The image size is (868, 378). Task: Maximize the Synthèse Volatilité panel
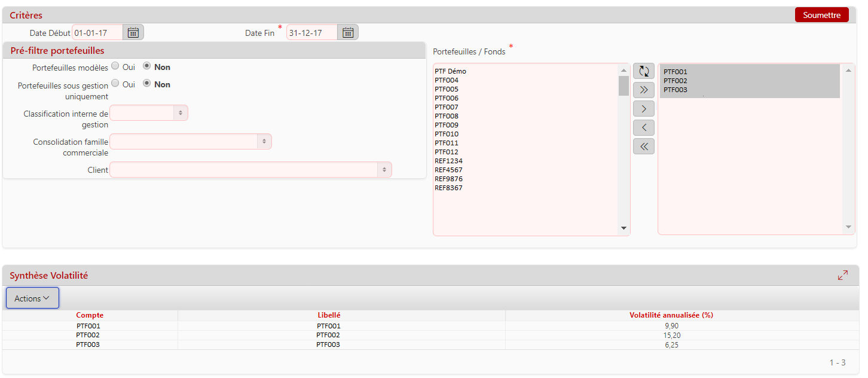843,275
